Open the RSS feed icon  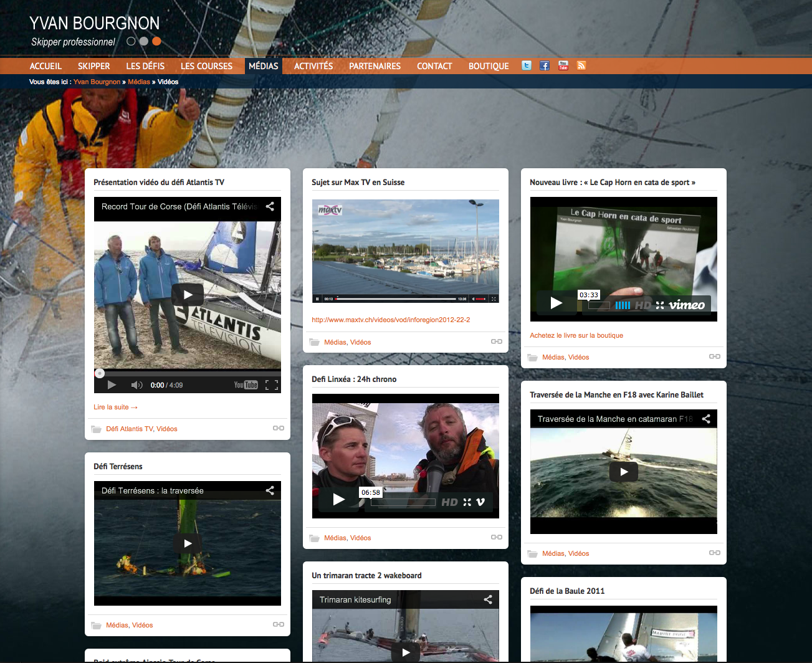click(581, 65)
